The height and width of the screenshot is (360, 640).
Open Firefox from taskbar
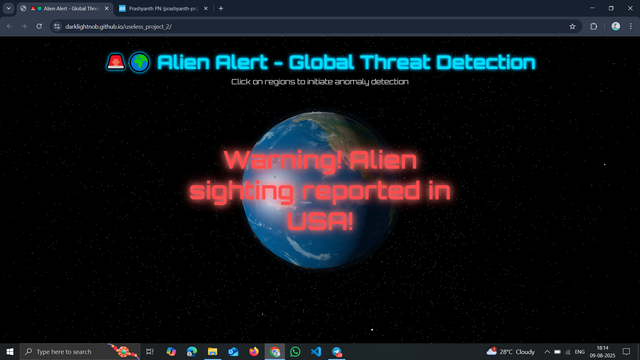pos(254,351)
